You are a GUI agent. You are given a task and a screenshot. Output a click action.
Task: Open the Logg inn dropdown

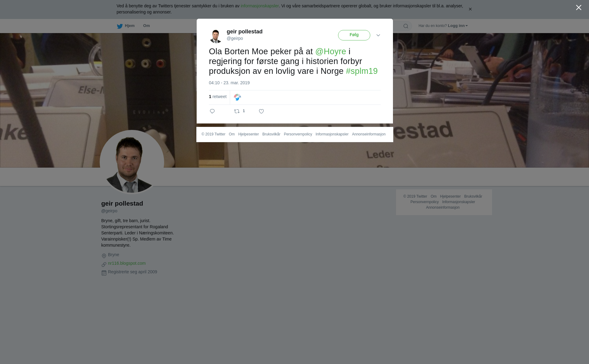[458, 26]
